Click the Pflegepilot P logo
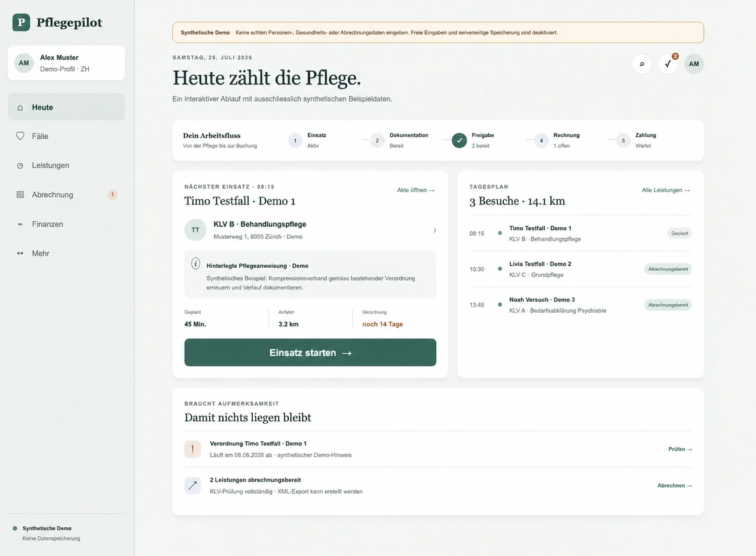This screenshot has height=556, width=756. coord(21,23)
